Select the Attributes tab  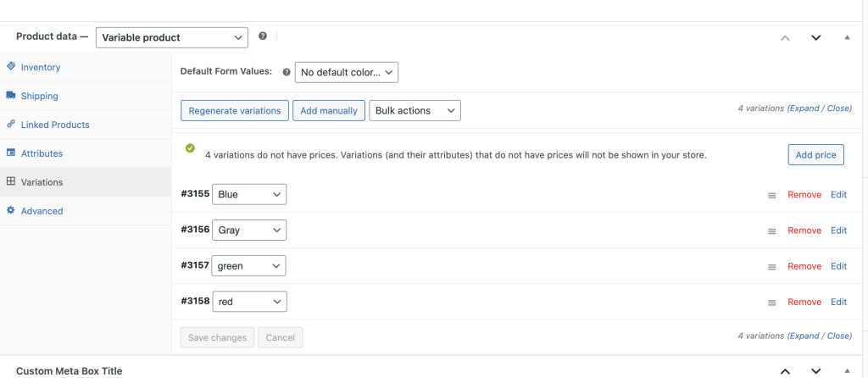(42, 153)
